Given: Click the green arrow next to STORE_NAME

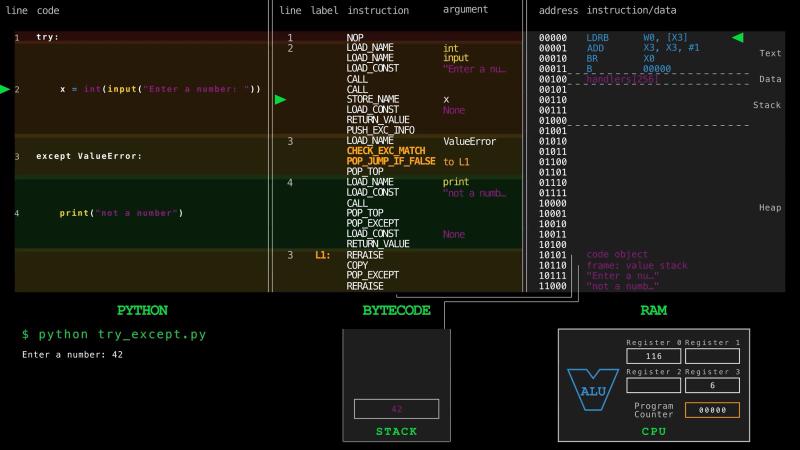Looking at the screenshot, I should coord(280,99).
